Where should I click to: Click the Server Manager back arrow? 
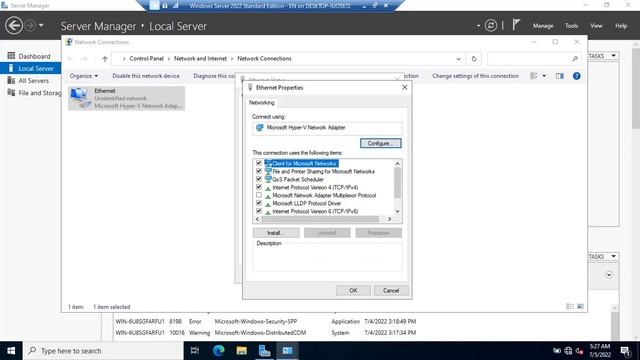point(14,26)
